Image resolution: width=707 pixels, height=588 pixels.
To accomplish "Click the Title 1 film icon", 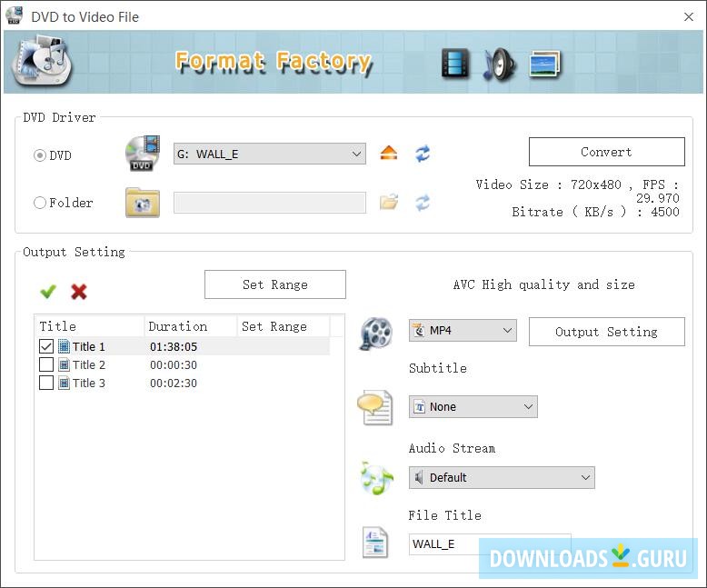I will [x=64, y=347].
